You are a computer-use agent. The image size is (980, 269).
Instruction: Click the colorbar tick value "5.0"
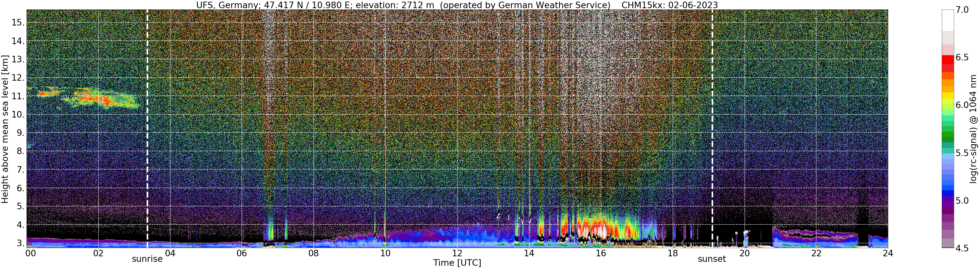(962, 200)
